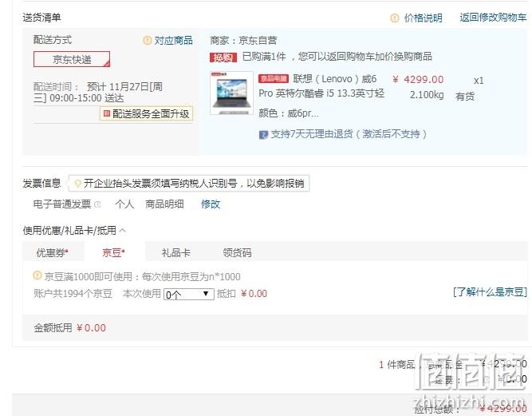Click 商品明细 invoice content text
The height and width of the screenshot is (416, 532).
(164, 204)
